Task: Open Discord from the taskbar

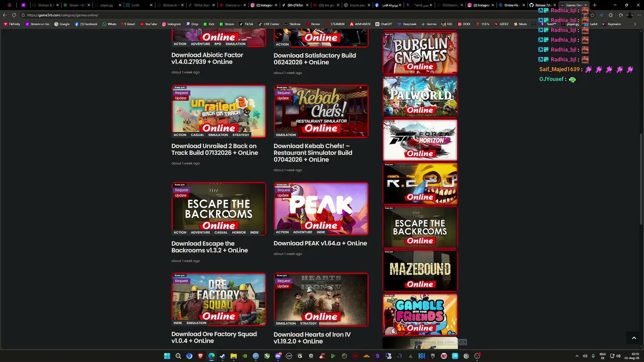Action: pos(278,356)
